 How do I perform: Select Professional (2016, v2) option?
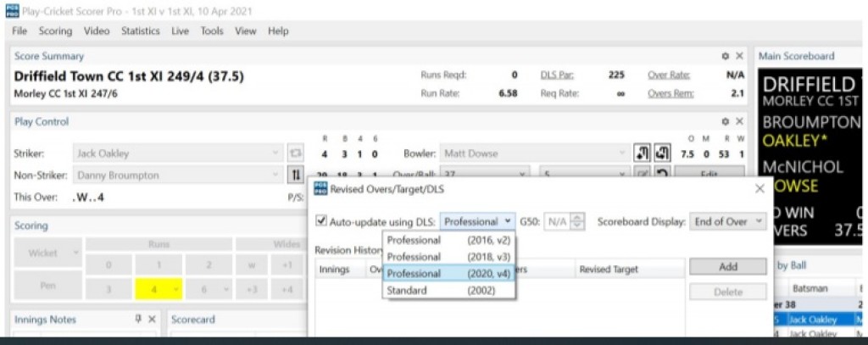coord(449,240)
